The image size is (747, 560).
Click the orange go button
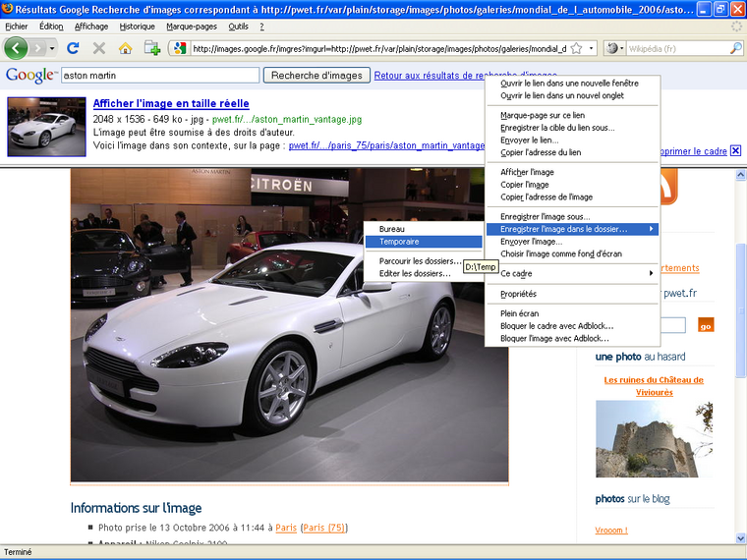(x=706, y=325)
